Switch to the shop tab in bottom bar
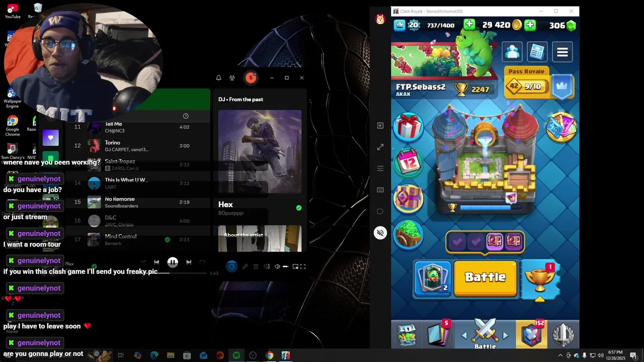 coord(407,335)
